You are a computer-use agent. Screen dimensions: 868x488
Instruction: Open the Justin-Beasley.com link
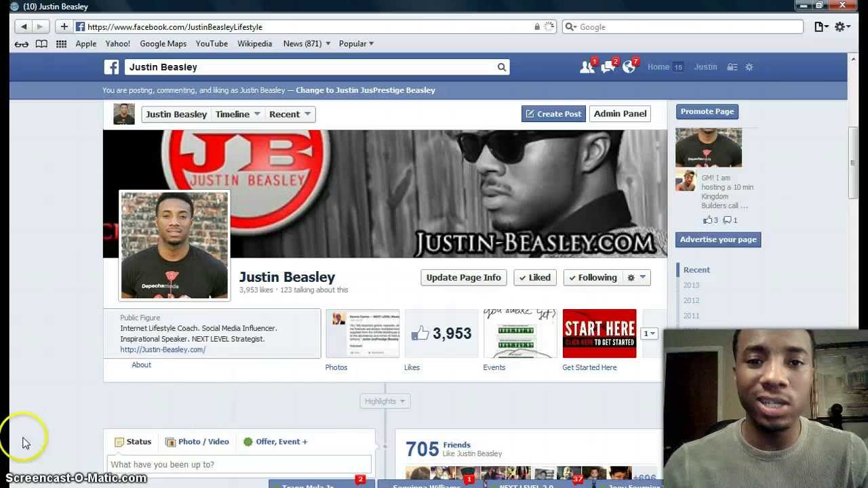pos(163,350)
